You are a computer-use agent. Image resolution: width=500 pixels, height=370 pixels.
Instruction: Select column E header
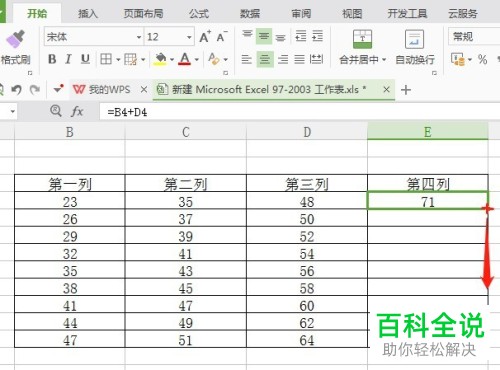pos(428,132)
